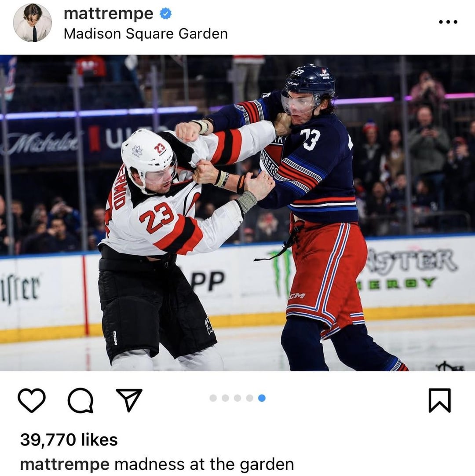The image size is (475, 476).
Task: Jump to fourth carousel dot
Action: click(x=249, y=398)
